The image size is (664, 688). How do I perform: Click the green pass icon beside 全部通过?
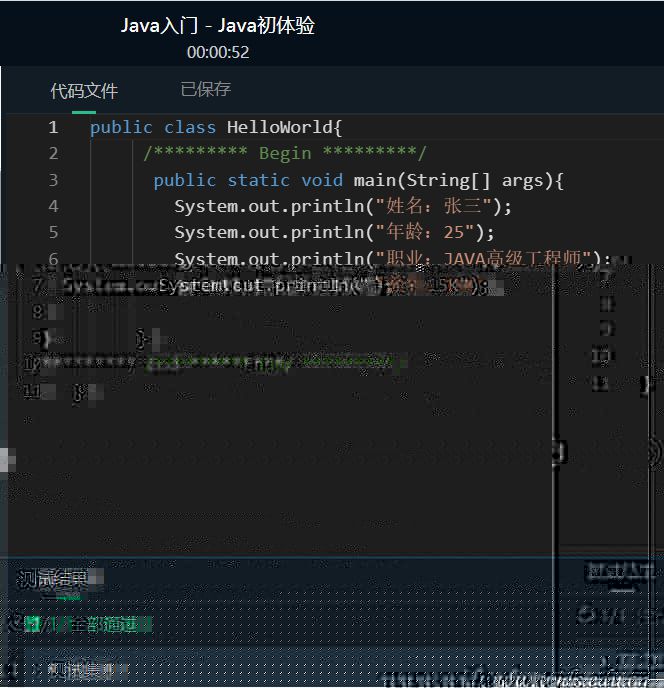tap(33, 625)
